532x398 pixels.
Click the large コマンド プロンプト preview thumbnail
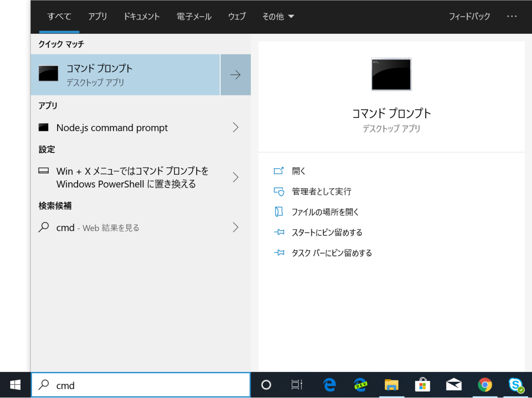coord(391,74)
